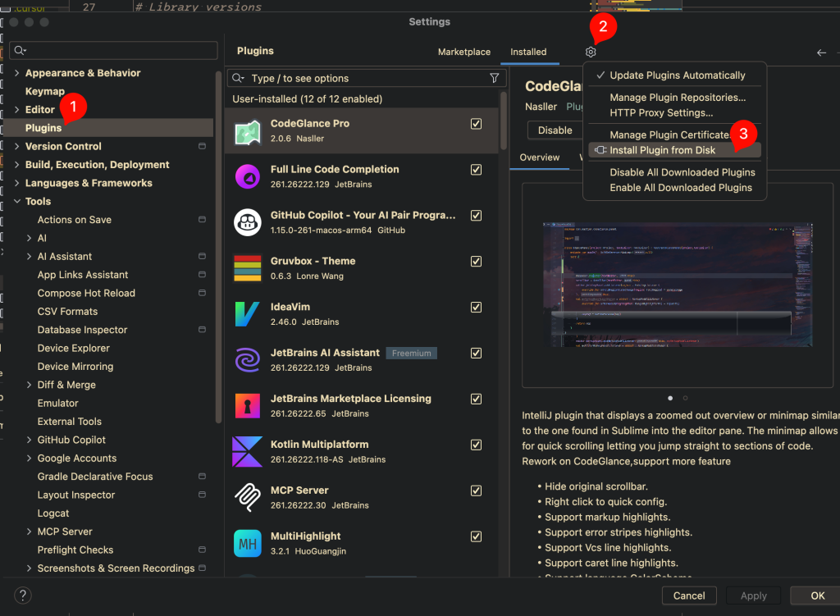840x616 pixels.
Task: Click the filter funnel icon in plugin search
Action: (495, 78)
